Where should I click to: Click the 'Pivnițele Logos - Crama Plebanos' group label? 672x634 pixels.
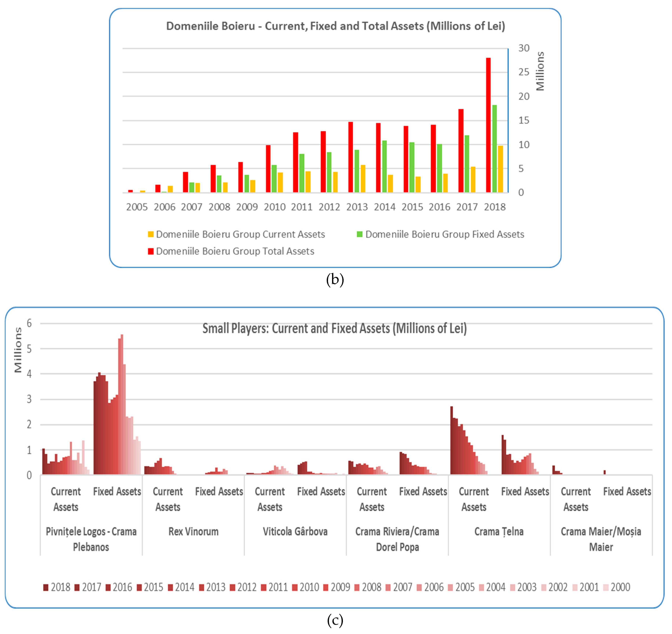coord(91,539)
